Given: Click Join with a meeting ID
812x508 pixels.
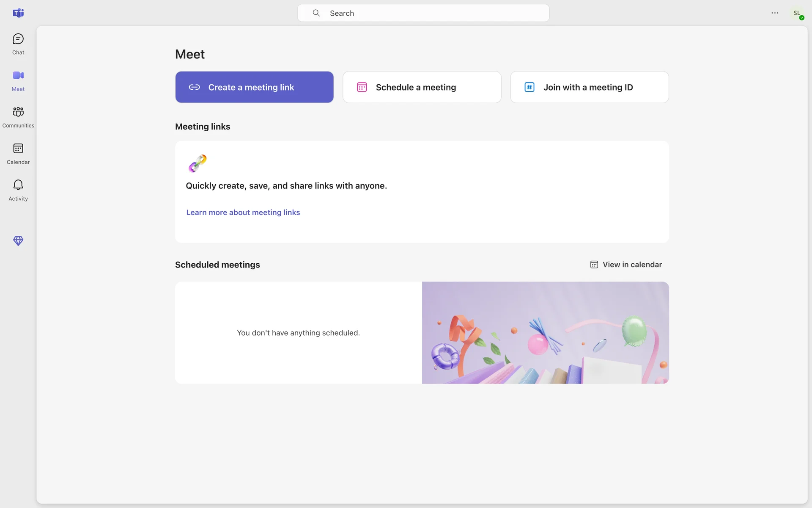Looking at the screenshot, I should [x=589, y=87].
